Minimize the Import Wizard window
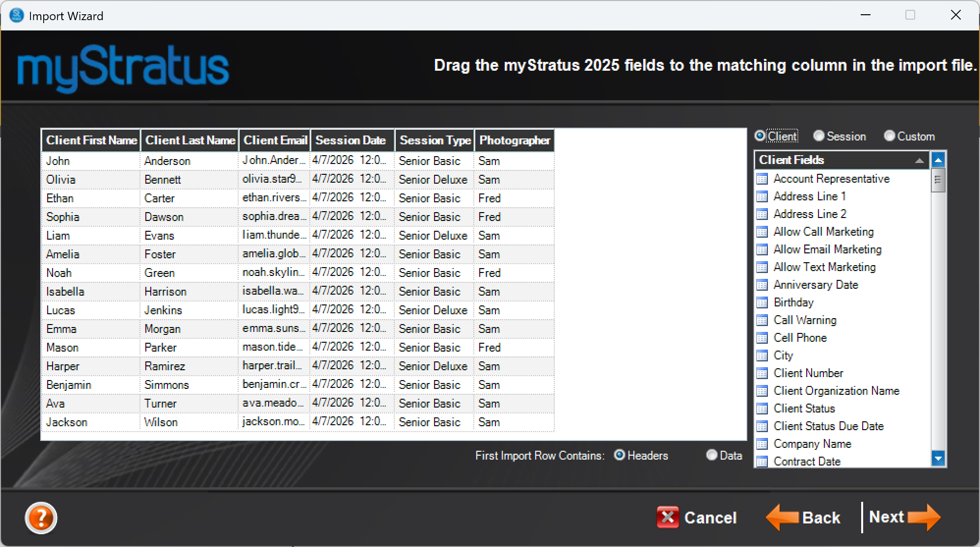Screen dimensions: 980x547 pyautogui.click(x=866, y=15)
